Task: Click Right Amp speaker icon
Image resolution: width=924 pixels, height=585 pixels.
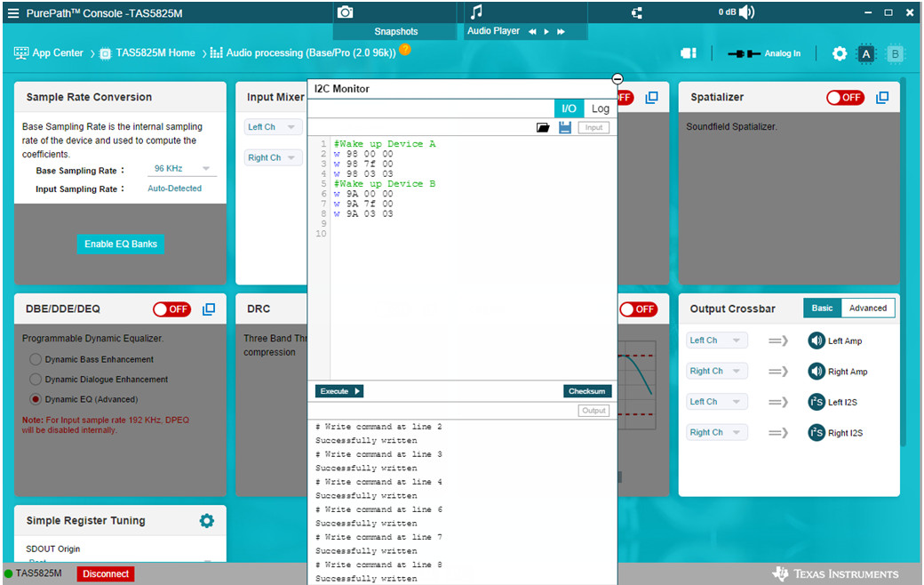Action: pos(816,371)
